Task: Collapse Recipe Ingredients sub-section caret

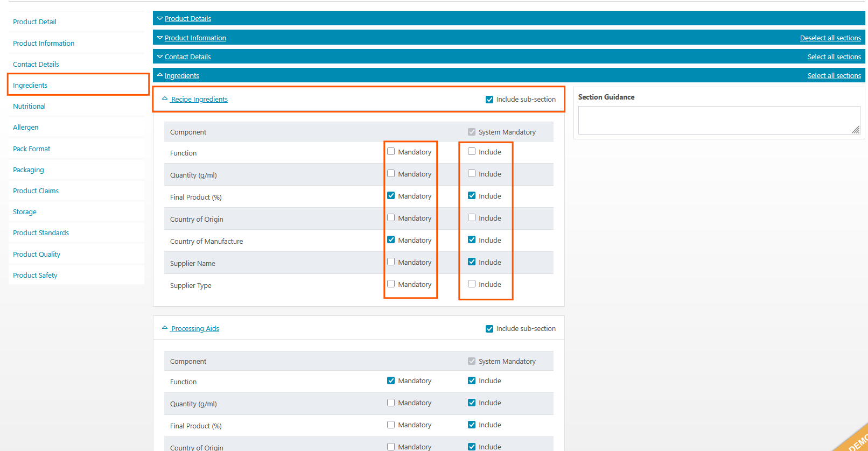Action: pyautogui.click(x=165, y=99)
